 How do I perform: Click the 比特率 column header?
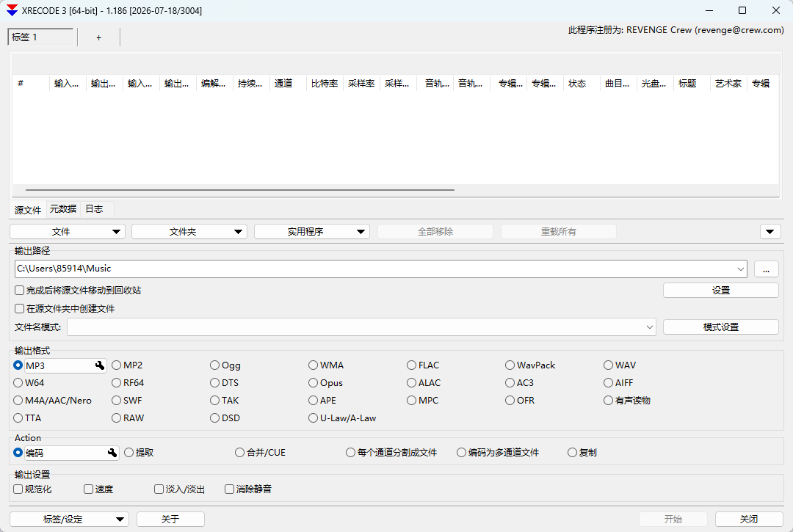coord(325,84)
